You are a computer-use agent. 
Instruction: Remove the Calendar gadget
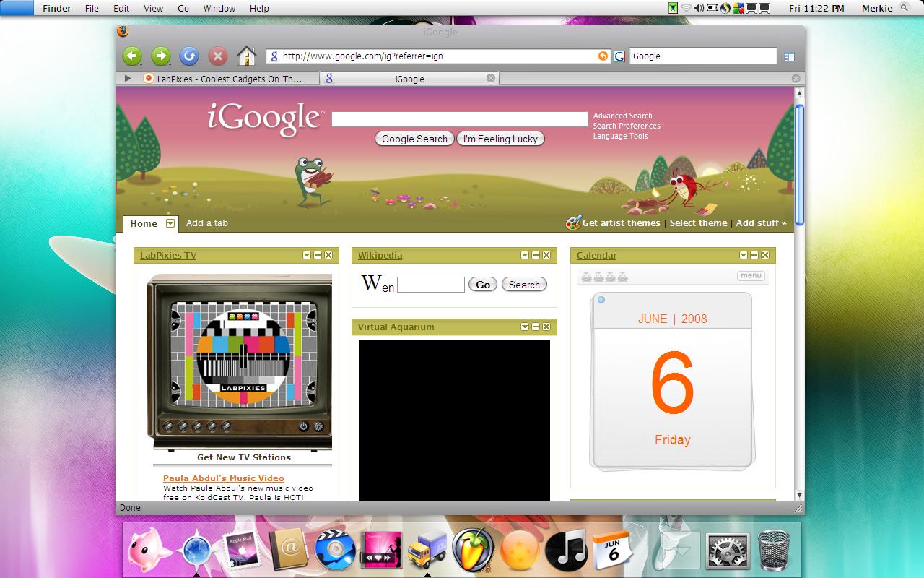point(765,255)
